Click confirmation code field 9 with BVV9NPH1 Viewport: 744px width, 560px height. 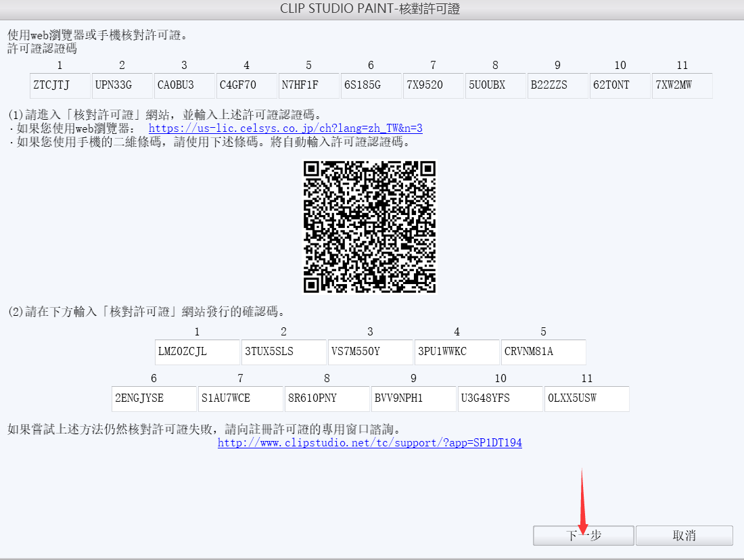coord(414,398)
